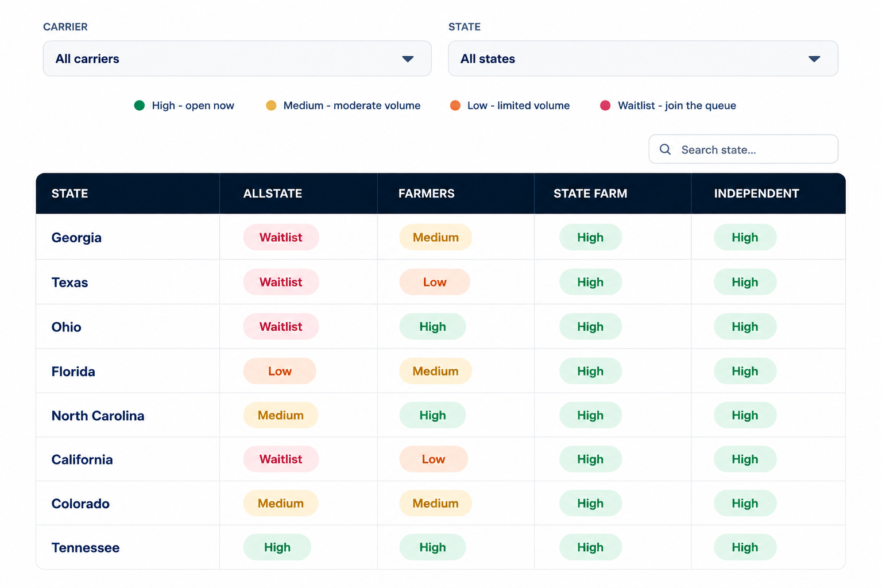Click Ohio's Allstate Waitlist badge
This screenshot has width=882, height=588.
pyautogui.click(x=281, y=326)
